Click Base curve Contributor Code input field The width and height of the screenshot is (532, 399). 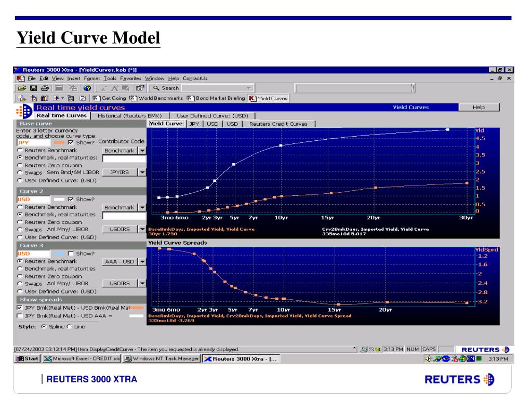[x=124, y=158]
